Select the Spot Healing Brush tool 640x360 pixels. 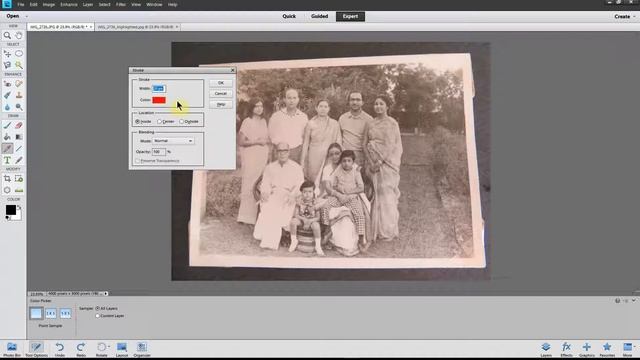(19, 84)
